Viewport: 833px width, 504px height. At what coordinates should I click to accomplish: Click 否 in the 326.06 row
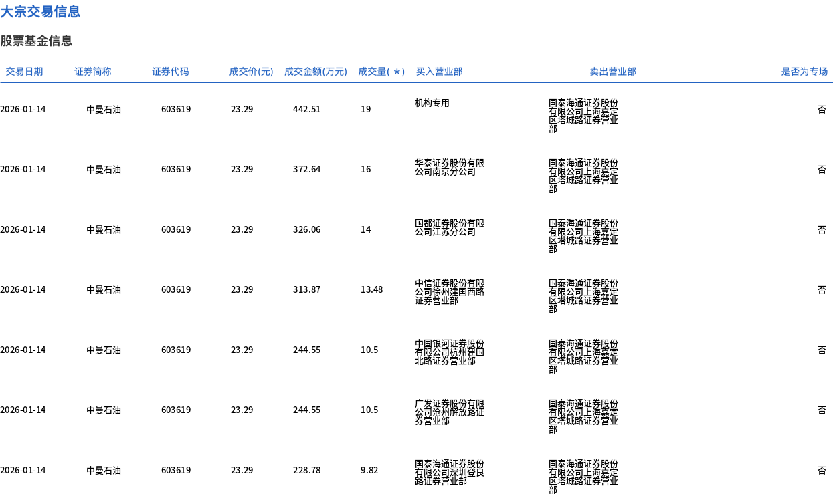822,229
